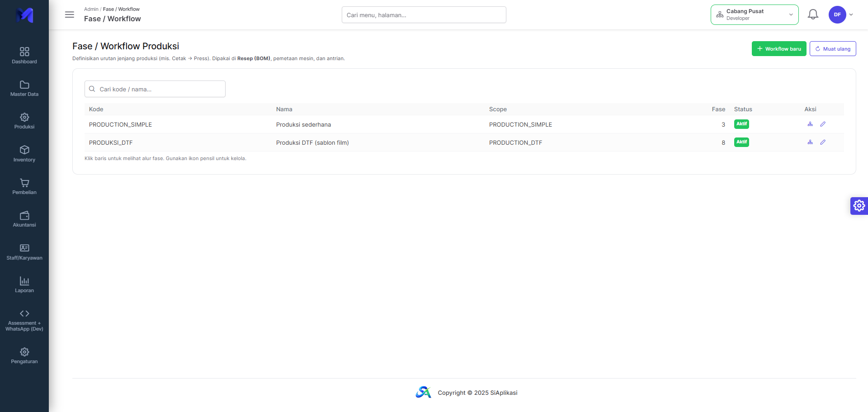Click the Admin breadcrumb link
This screenshot has height=412, width=868.
point(91,9)
